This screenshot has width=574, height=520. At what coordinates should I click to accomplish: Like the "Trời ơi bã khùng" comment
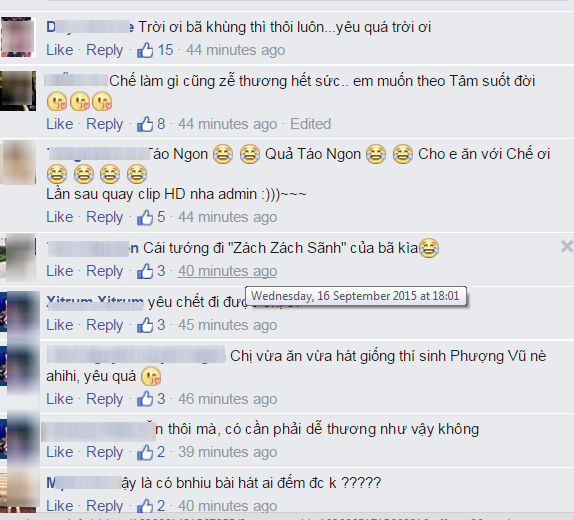(60, 50)
